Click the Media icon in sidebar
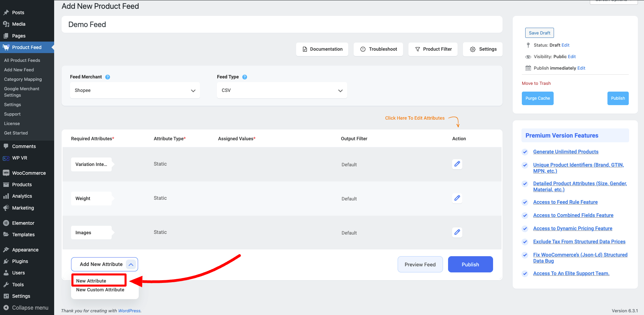Viewport: 644px width, 315px height. coord(6,24)
